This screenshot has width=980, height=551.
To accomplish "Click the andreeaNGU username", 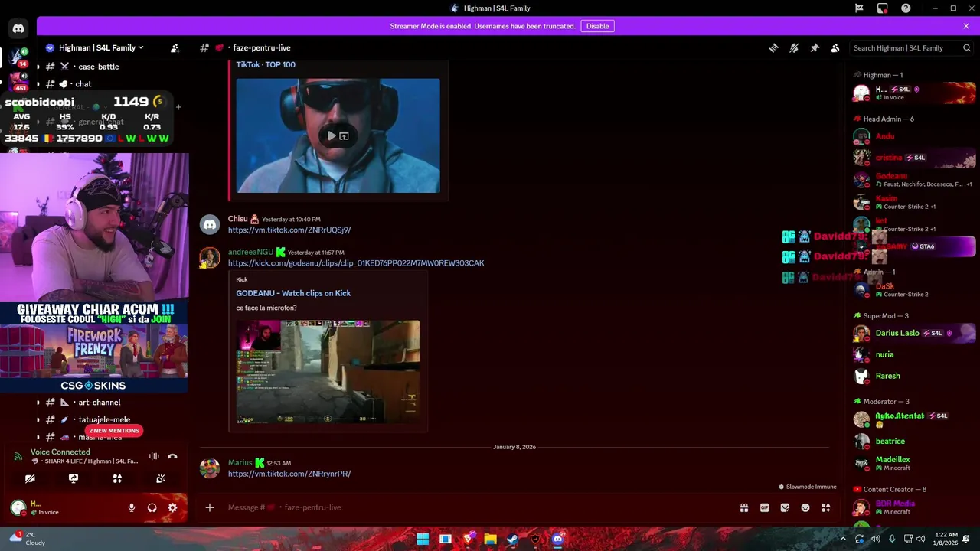I will (250, 252).
